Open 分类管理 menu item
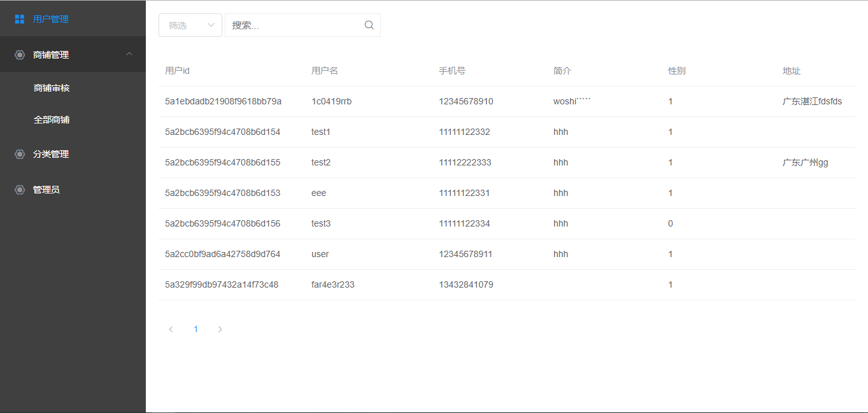The width and height of the screenshot is (868, 413). pyautogui.click(x=73, y=154)
